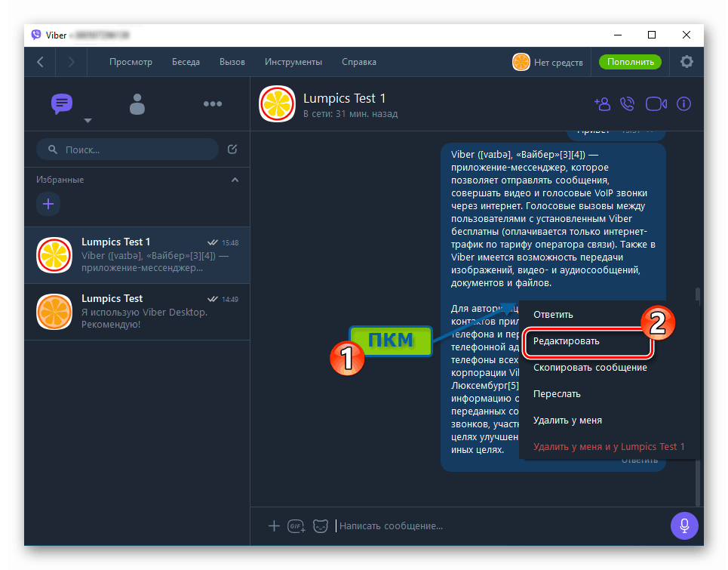The height and width of the screenshot is (570, 728).
Task: Click the Lumpics Test chat list avatar
Action: pos(54,312)
